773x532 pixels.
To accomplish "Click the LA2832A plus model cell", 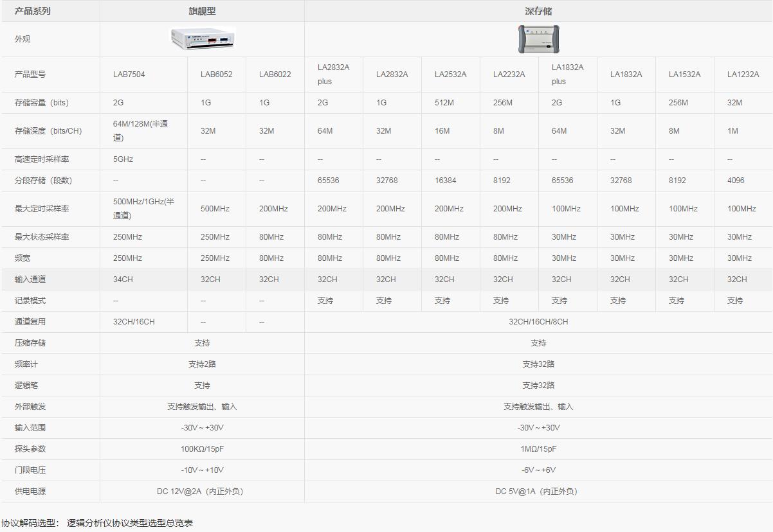I will [333, 75].
